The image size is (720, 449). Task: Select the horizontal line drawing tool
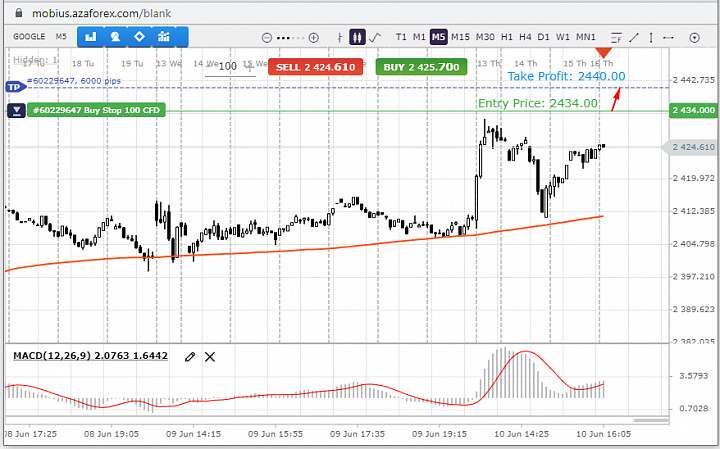point(669,38)
